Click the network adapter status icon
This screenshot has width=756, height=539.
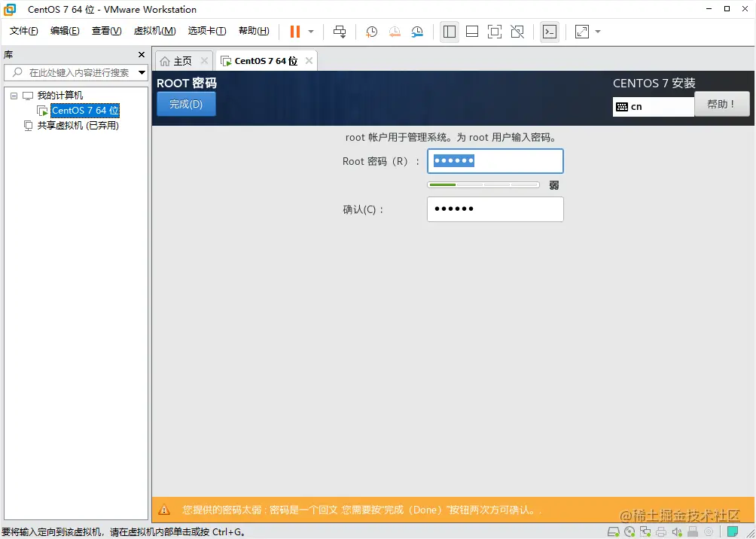coord(645,532)
